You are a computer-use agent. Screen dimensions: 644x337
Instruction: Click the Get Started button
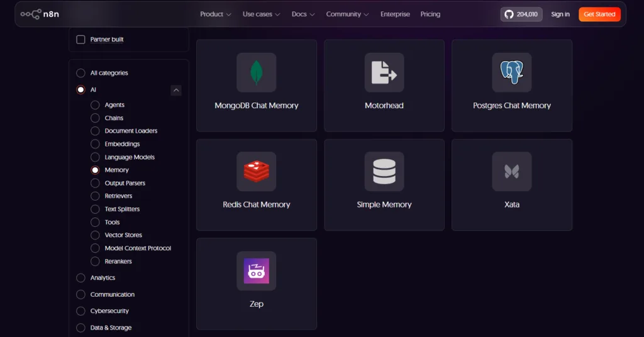click(599, 14)
